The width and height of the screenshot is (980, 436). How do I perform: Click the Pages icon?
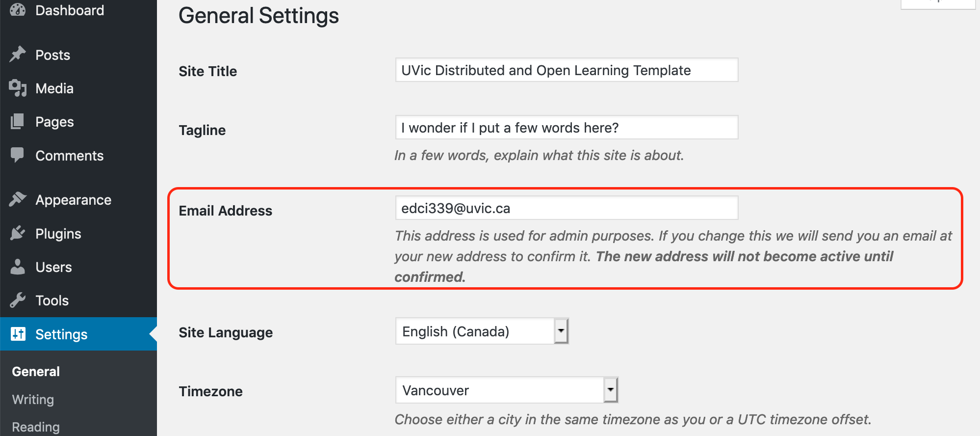17,122
